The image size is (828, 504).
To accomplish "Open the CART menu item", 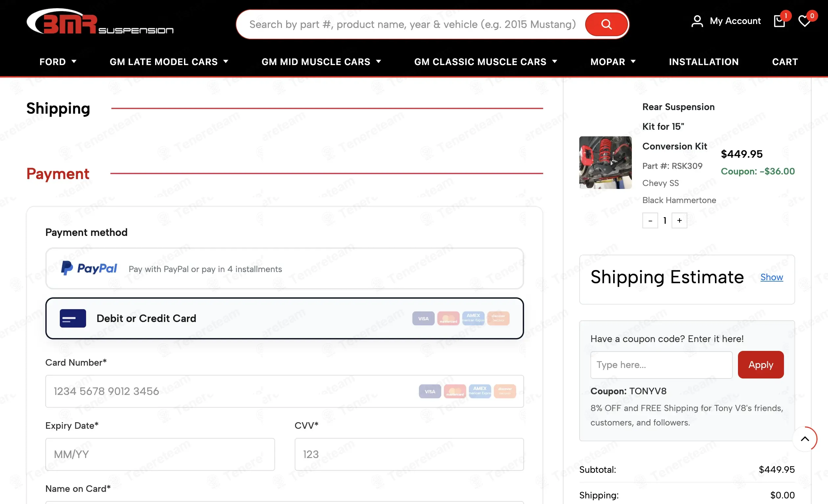I will 785,62.
